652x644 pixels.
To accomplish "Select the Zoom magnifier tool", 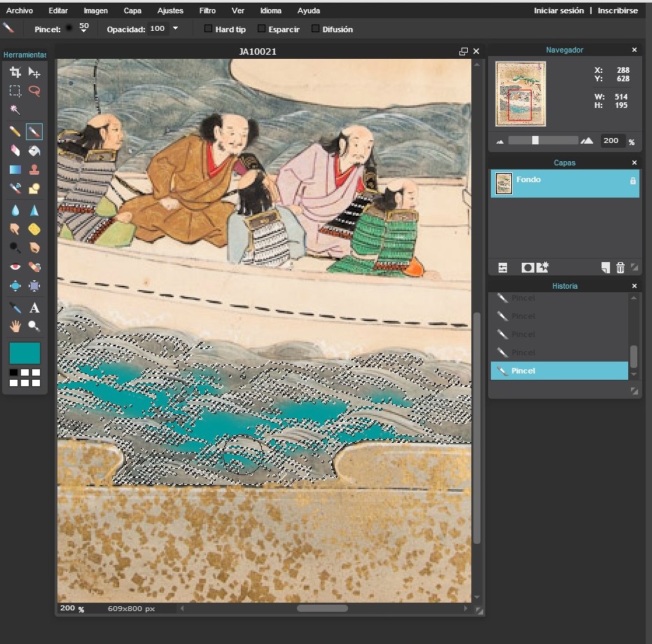I will tap(34, 326).
